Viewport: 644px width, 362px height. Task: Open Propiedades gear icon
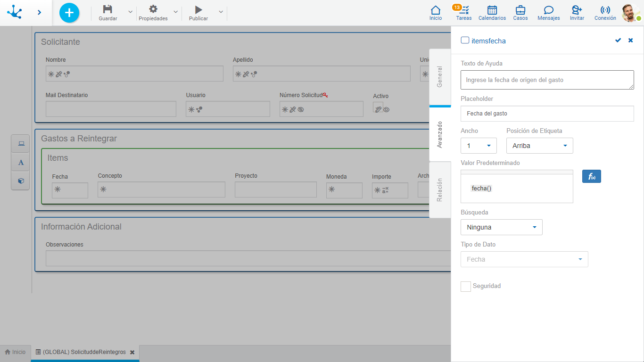(153, 10)
